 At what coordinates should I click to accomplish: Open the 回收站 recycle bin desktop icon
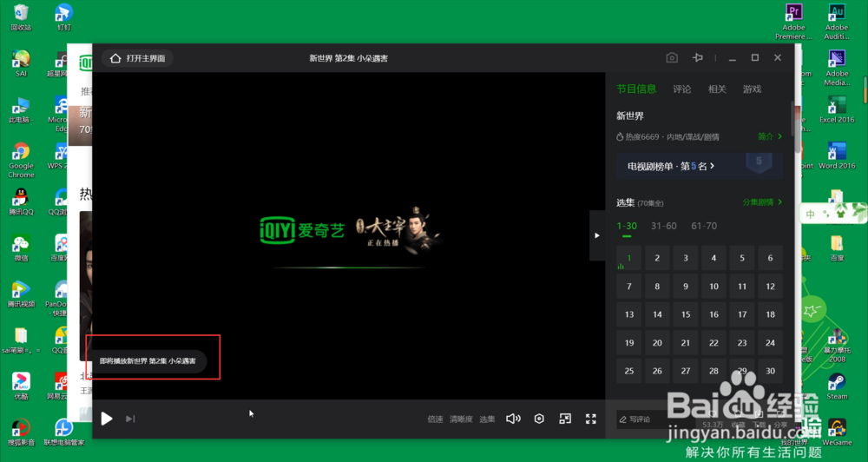[21, 17]
